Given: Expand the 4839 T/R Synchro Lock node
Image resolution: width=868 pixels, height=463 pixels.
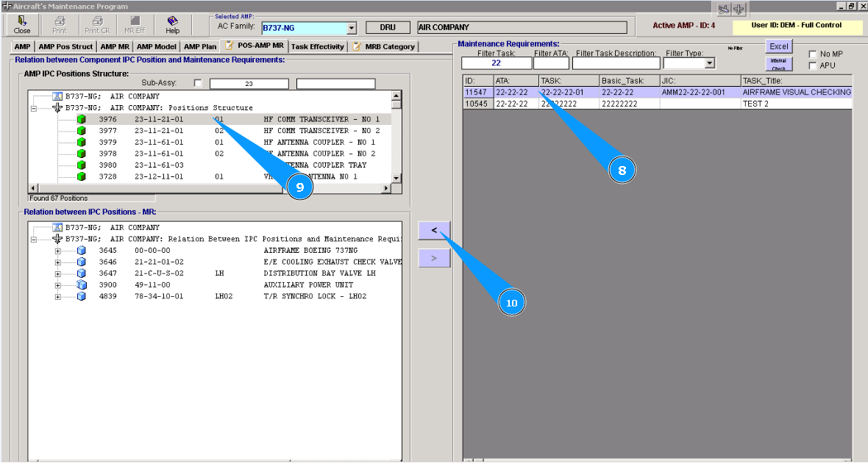Looking at the screenshot, I should [58, 297].
